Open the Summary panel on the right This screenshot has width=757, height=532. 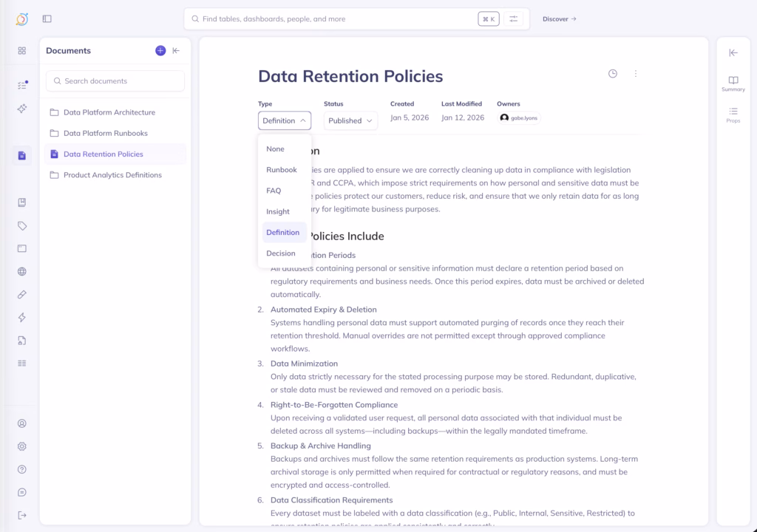pyautogui.click(x=733, y=83)
